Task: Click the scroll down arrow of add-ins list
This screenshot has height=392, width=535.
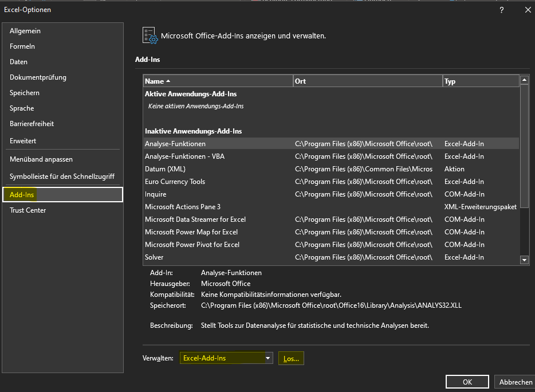Action: (x=525, y=260)
